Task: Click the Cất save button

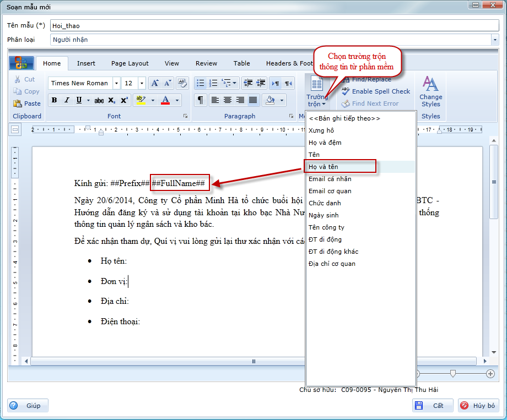Action: (432, 406)
